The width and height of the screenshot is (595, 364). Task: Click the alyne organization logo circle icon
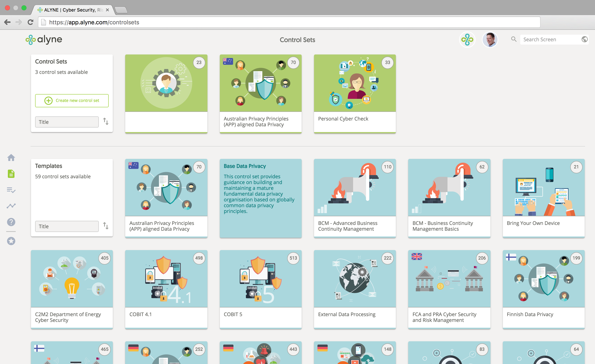(467, 40)
